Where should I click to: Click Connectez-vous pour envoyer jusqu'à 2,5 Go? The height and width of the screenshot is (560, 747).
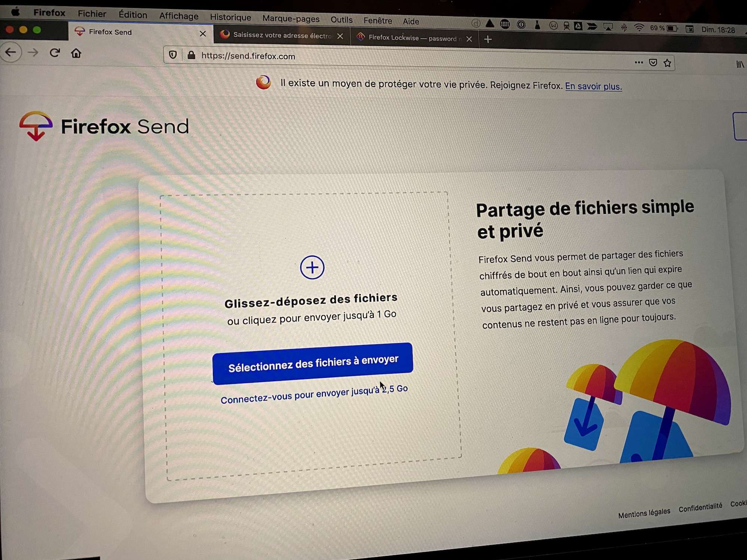tap(314, 394)
